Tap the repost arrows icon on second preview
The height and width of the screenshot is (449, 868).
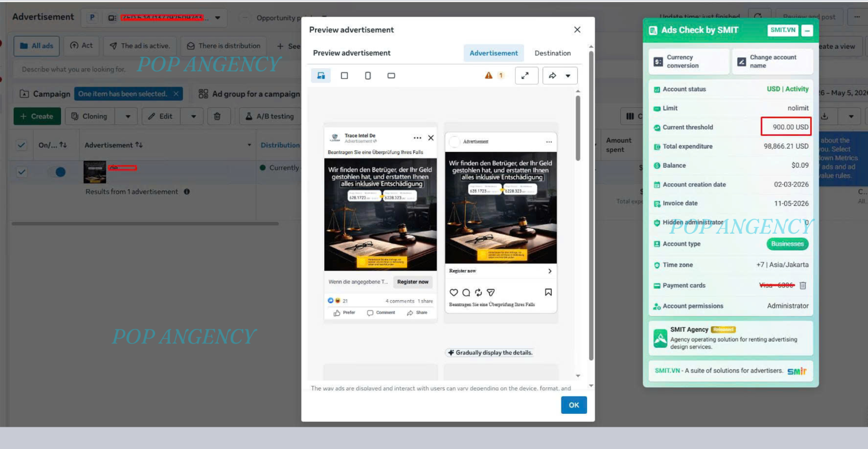coord(478,293)
